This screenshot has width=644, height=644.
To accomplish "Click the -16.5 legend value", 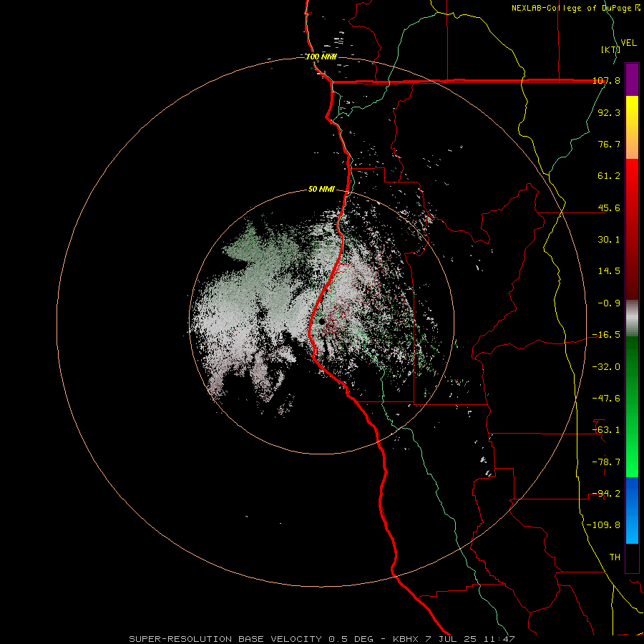I will pos(606,335).
